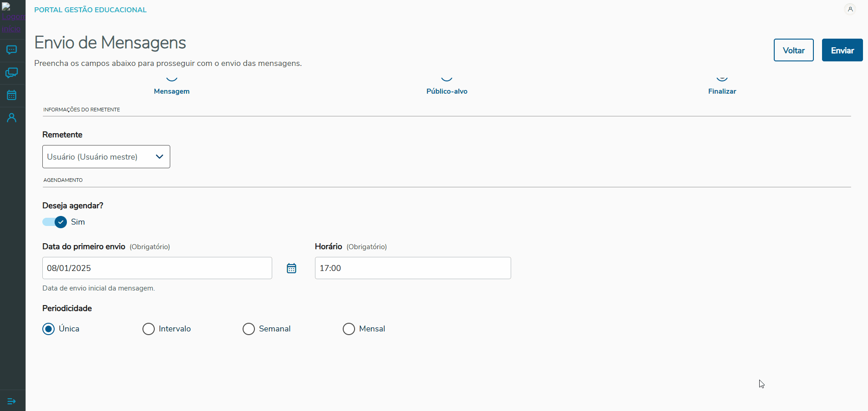868x411 pixels.
Task: Open the user profile avatar icon
Action: click(x=850, y=9)
